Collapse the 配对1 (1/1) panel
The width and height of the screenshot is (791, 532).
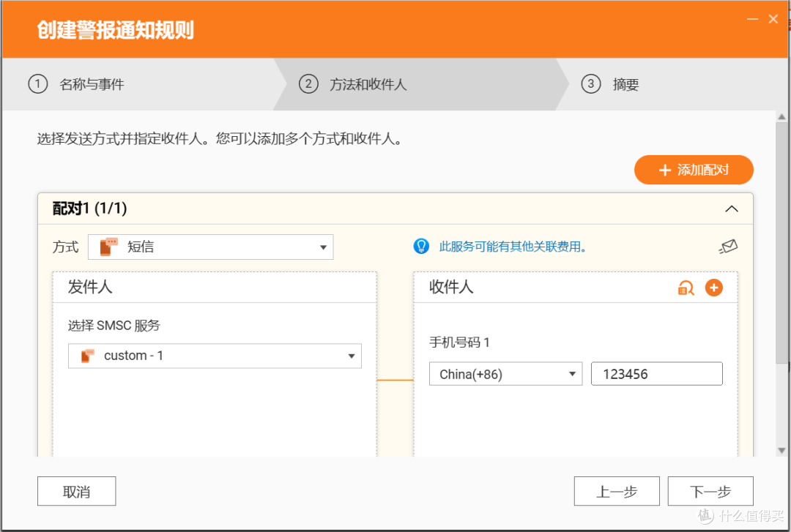[732, 209]
